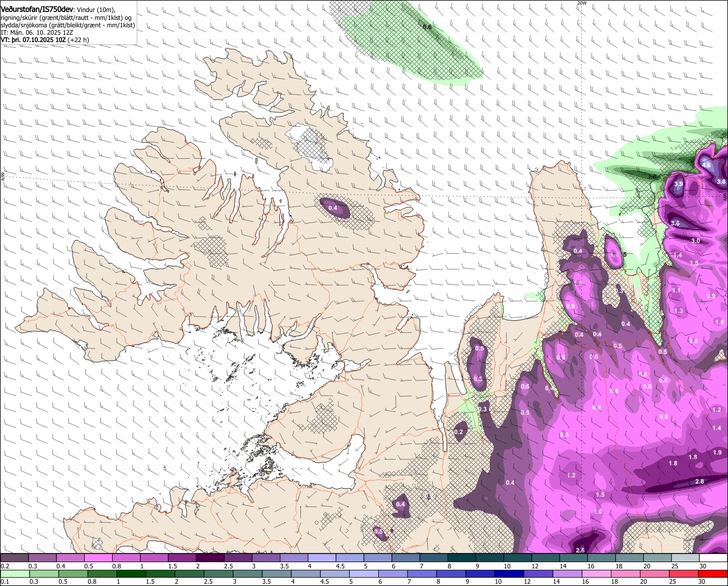The width and height of the screenshot is (728, 586).
Task: Click the 4.6 precipitation value on map
Action: pyautogui.click(x=706, y=165)
